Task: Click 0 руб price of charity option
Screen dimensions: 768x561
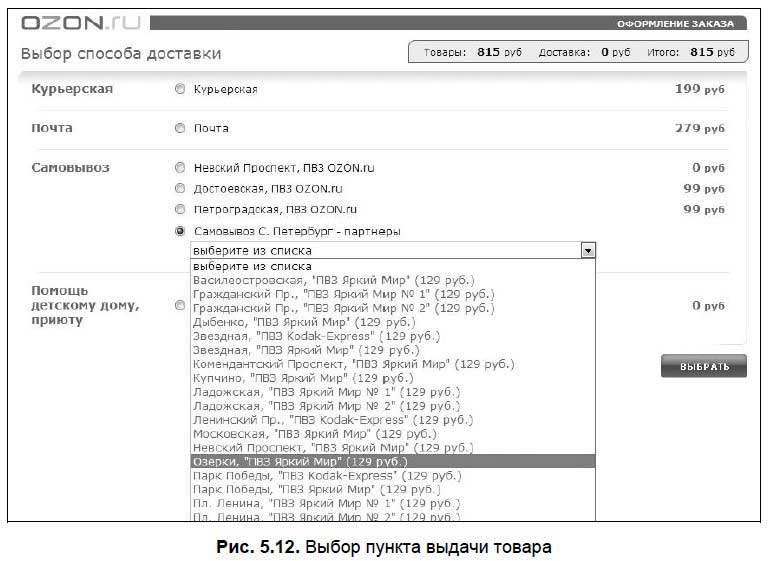Action: 708,305
